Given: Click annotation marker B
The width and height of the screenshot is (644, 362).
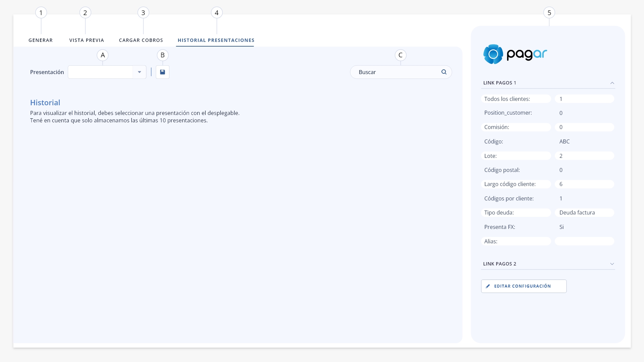Looking at the screenshot, I should (x=163, y=55).
